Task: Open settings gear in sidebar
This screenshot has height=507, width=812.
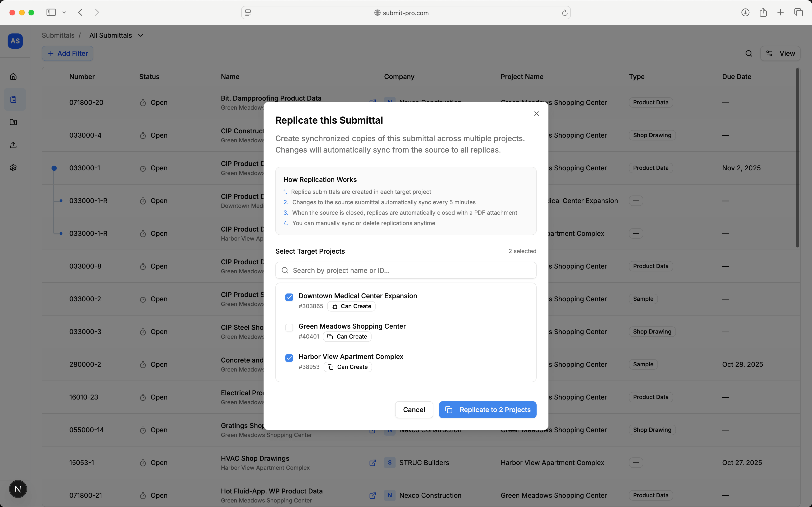Action: 14,168
